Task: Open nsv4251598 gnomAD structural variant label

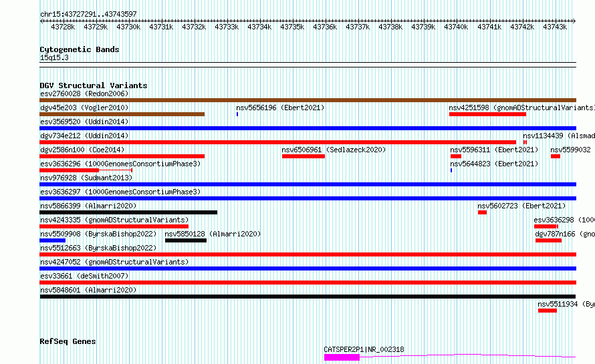Action: [521, 108]
